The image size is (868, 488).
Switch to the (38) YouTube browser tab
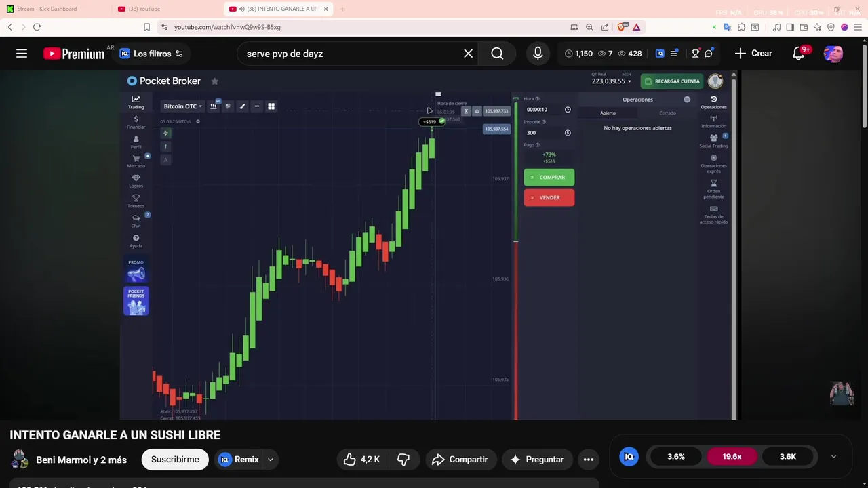(x=166, y=9)
